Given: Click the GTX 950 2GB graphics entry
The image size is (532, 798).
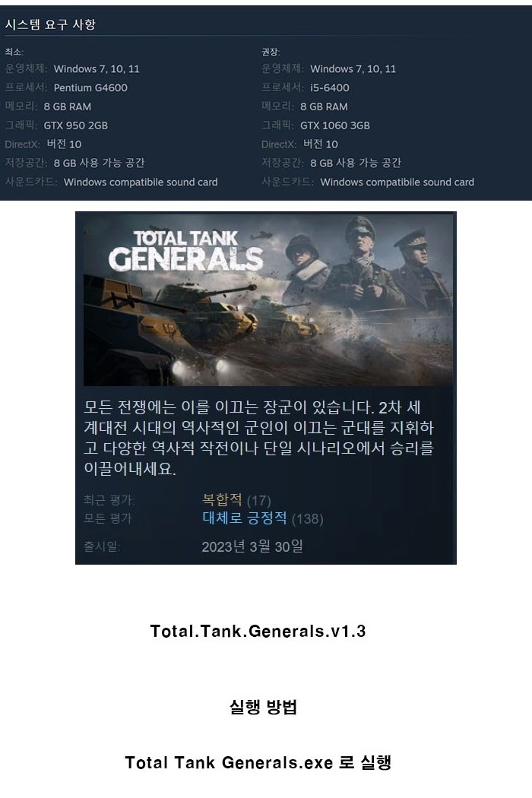Looking at the screenshot, I should (76, 125).
